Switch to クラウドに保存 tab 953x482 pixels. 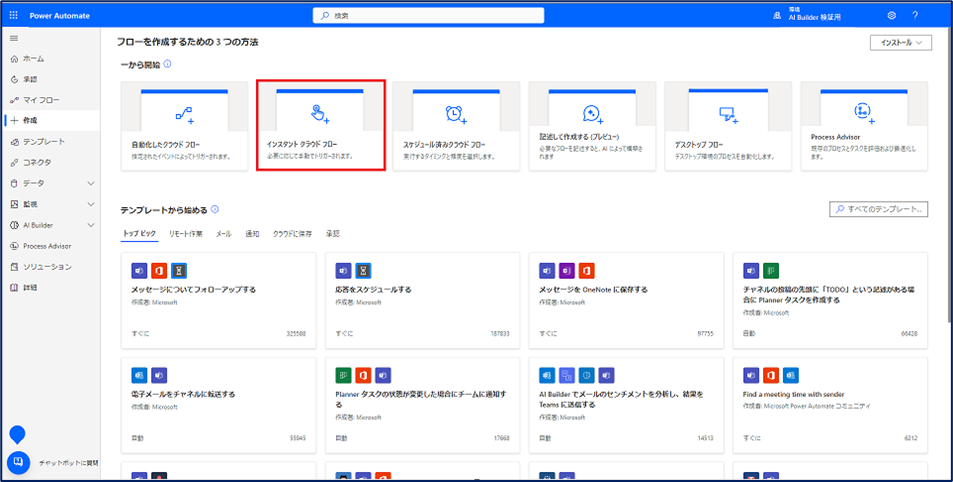pos(293,234)
